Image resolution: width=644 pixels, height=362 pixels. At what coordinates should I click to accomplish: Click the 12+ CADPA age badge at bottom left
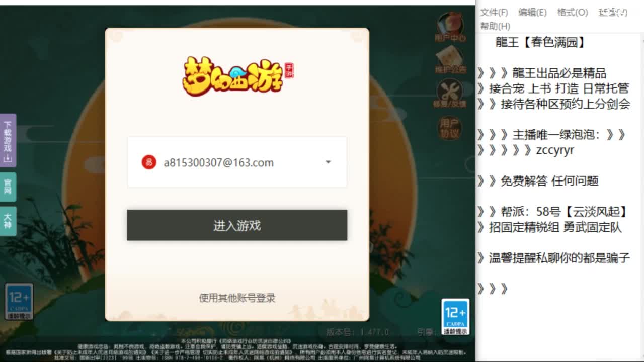(x=19, y=302)
